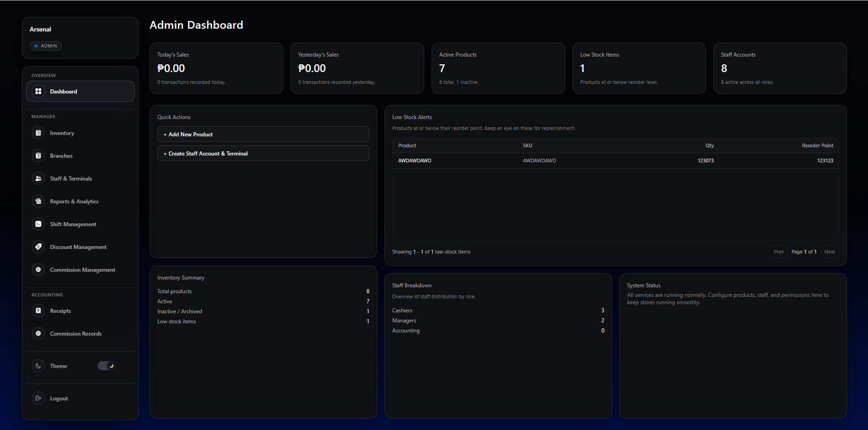Click the Inventory clipboard icon
Screen dimensions: 868x430
pos(38,133)
